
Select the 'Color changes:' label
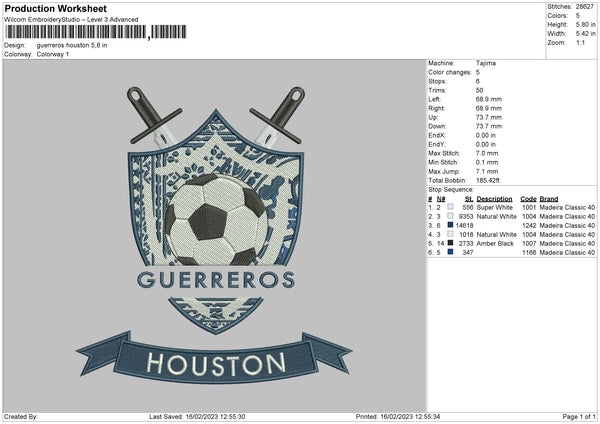click(450, 72)
